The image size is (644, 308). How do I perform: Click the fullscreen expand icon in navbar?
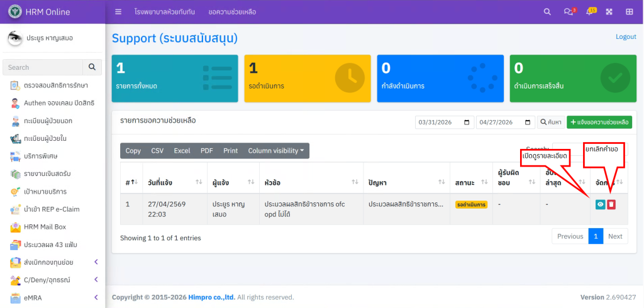click(609, 12)
